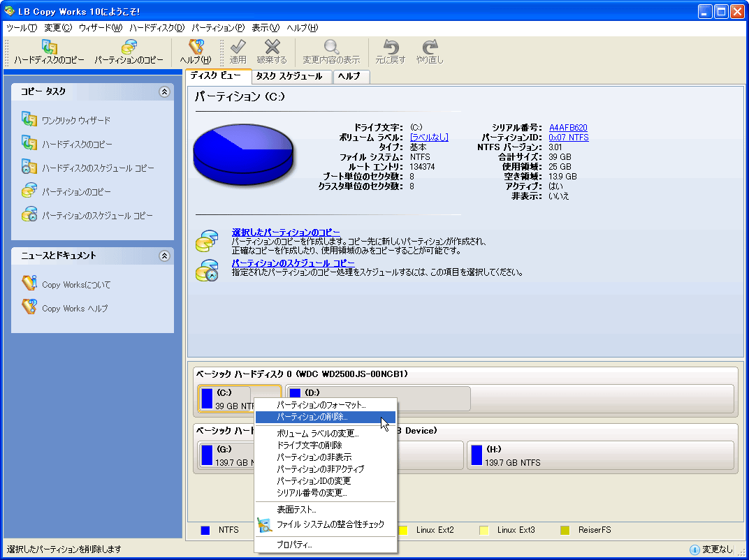Switch to the タスク スケジュール tab

coord(292,76)
